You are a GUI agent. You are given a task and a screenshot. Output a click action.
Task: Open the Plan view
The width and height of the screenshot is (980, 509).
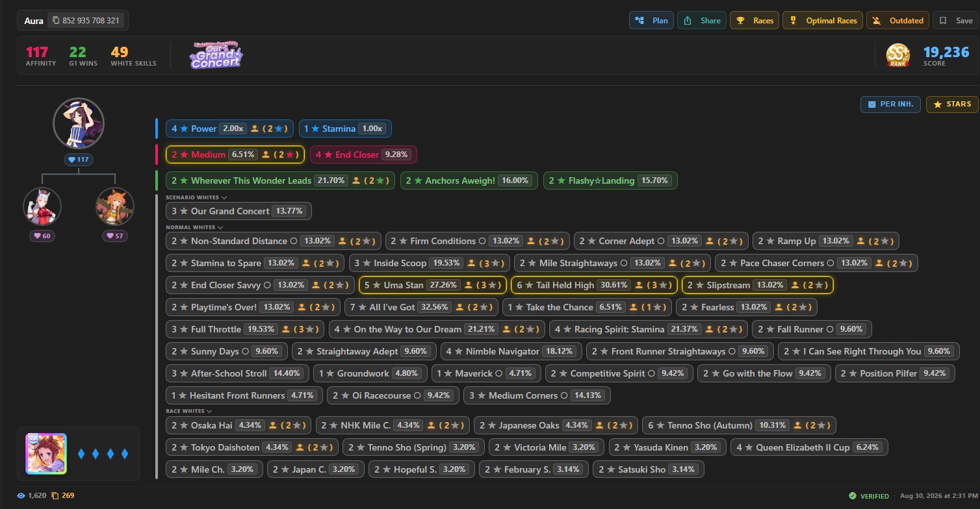651,20
